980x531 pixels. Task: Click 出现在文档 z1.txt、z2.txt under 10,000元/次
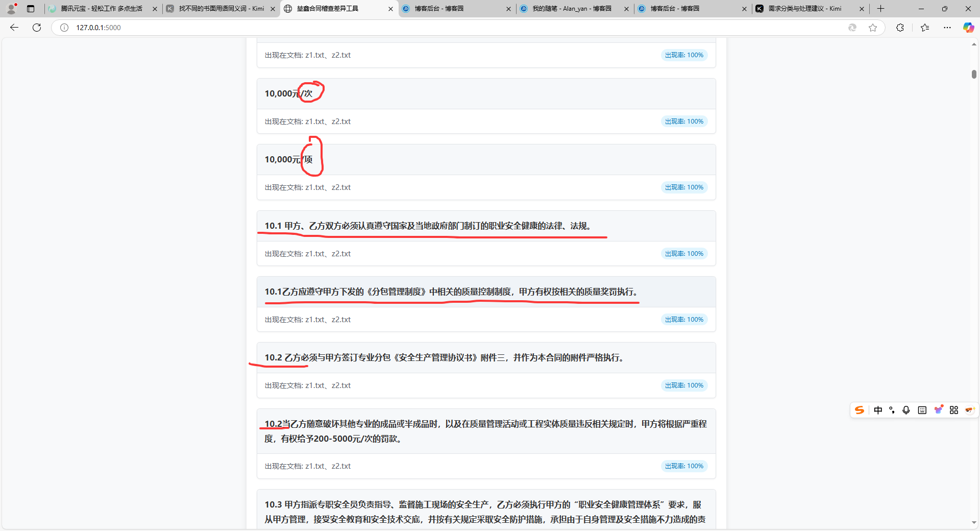point(308,122)
